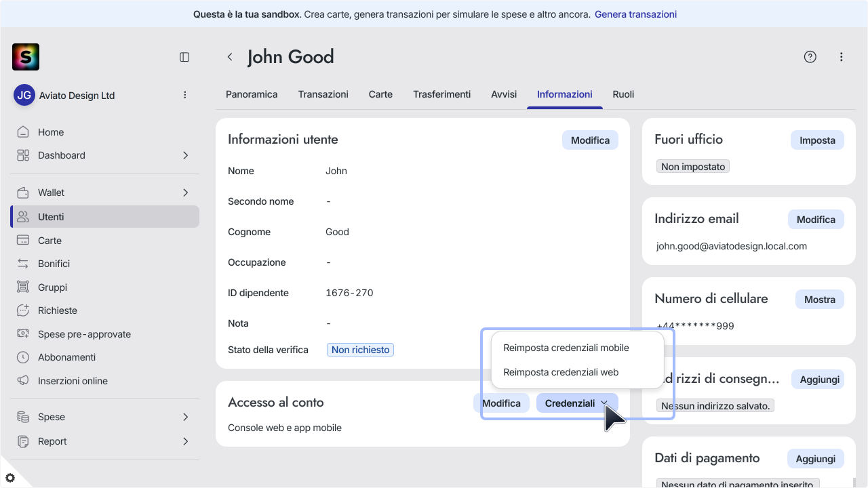Click the Gruppi icon in sidebar
This screenshot has height=488, width=868.
tap(23, 287)
